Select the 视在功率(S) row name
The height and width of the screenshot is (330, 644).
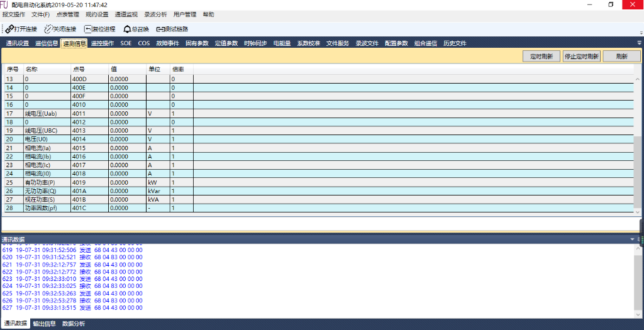[x=47, y=199]
